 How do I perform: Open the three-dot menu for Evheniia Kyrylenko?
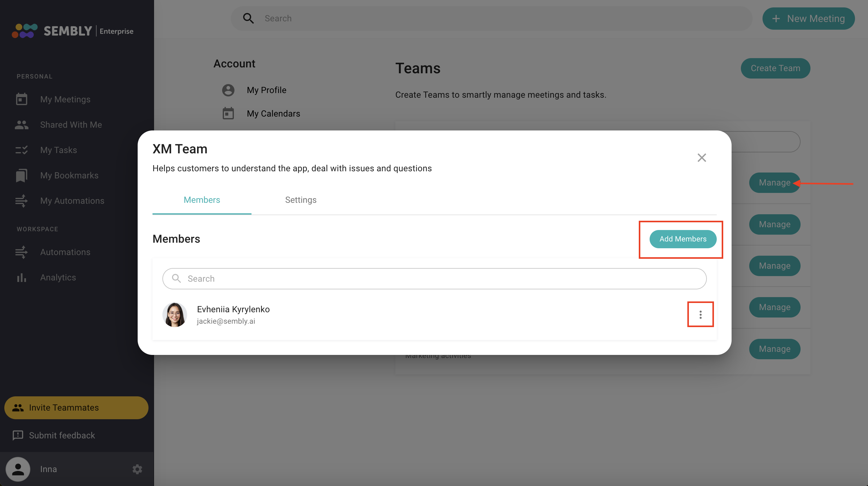click(x=700, y=314)
